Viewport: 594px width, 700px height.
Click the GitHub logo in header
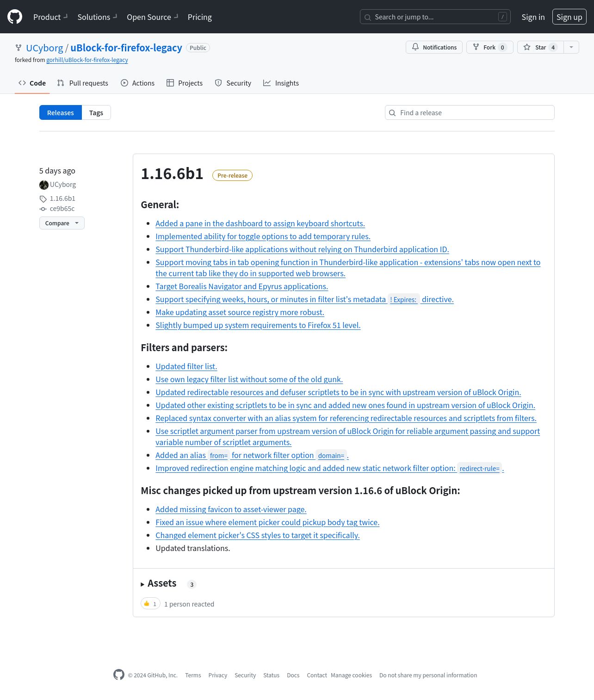click(15, 17)
